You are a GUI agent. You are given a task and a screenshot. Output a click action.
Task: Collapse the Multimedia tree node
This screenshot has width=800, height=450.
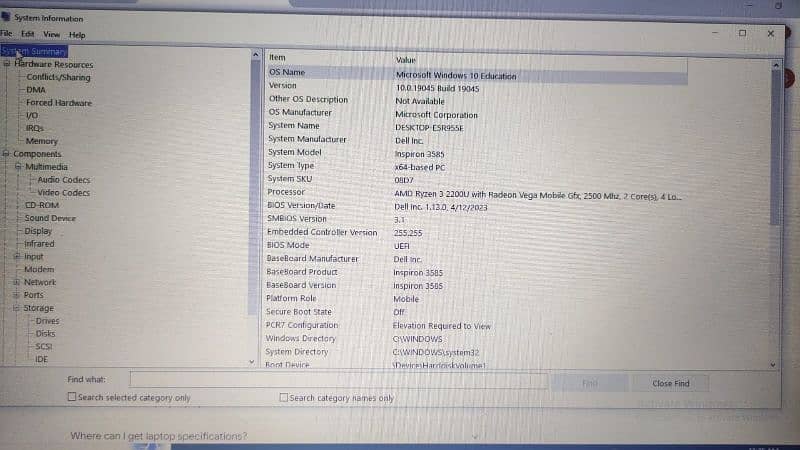(x=17, y=167)
